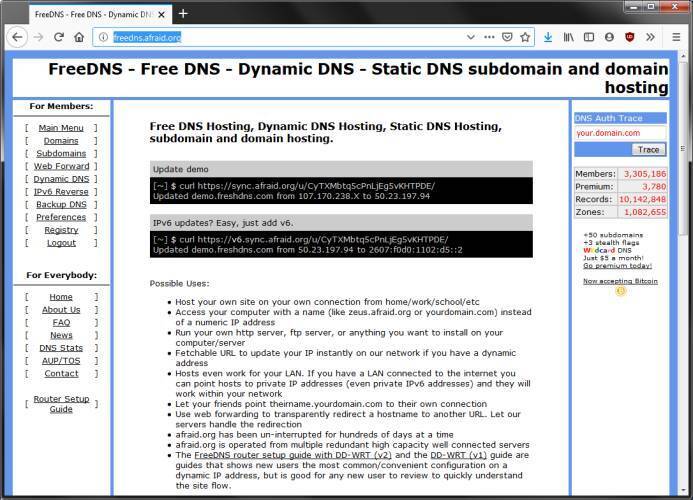Reload the page with the refresh icon
Screen dimensions: 693x500
(59, 37)
